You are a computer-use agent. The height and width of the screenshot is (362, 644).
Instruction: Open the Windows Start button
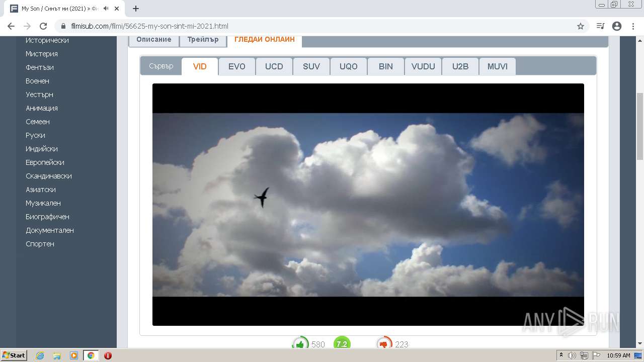pos(14,355)
